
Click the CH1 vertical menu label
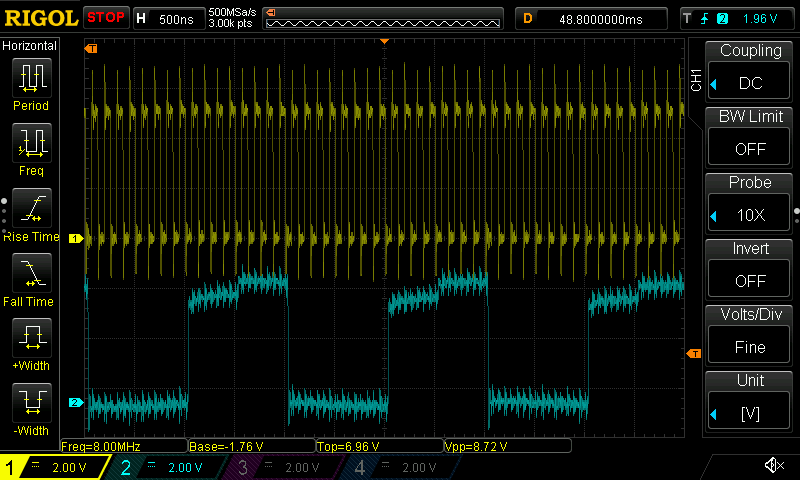click(696, 80)
